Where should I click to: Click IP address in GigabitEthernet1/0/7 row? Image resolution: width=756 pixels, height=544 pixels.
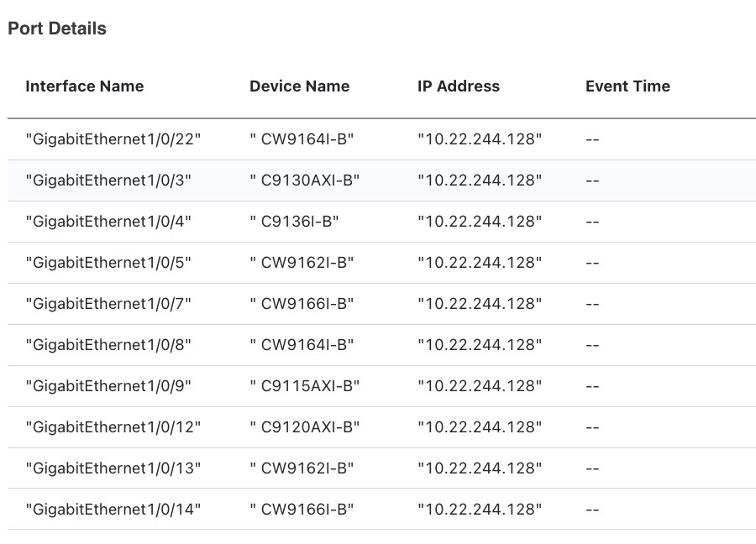[x=480, y=304]
